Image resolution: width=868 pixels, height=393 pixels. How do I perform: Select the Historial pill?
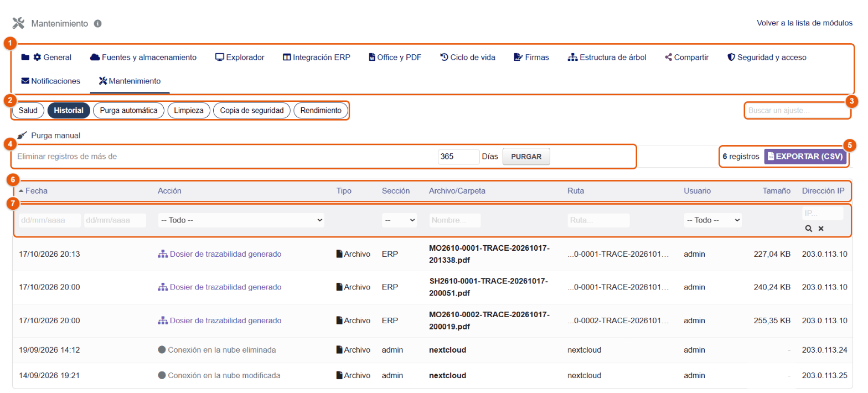pos(69,111)
